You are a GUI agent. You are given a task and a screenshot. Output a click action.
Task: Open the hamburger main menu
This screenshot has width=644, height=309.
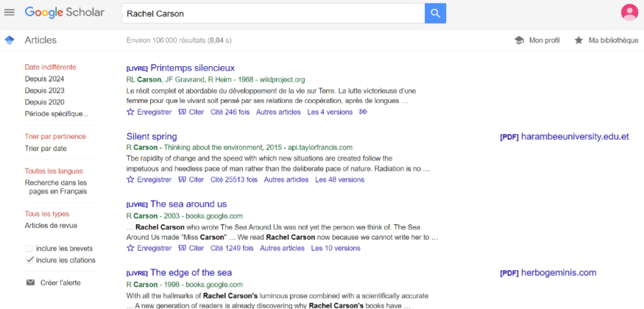(10, 13)
